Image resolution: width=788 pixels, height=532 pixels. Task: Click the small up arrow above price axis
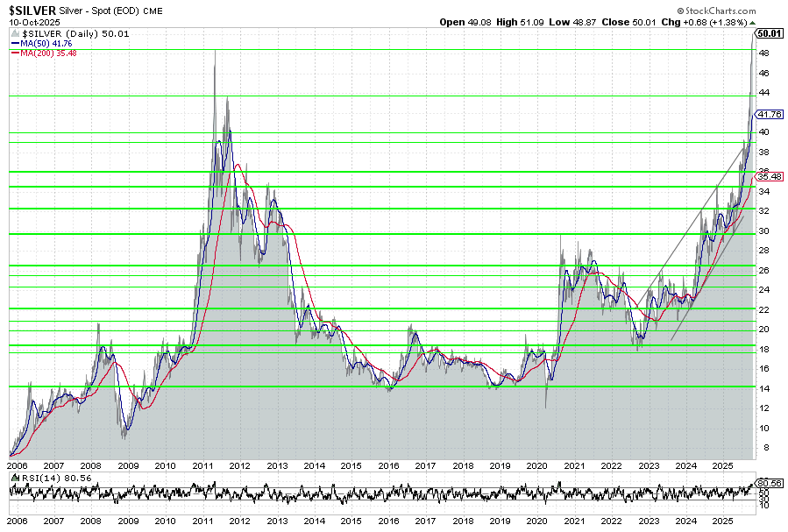pyautogui.click(x=754, y=21)
